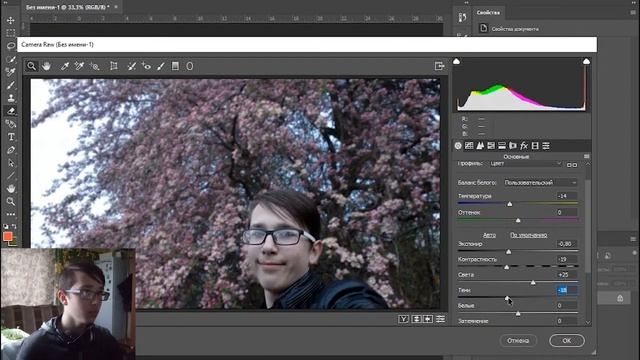The width and height of the screenshot is (640, 360).
Task: Select the Eraser tool
Action: 11,111
